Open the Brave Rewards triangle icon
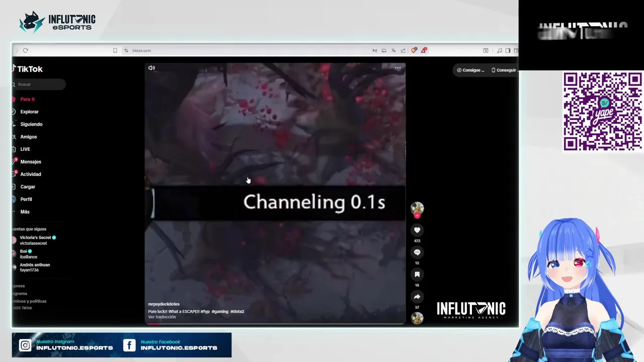The image size is (644, 362). coord(424,50)
